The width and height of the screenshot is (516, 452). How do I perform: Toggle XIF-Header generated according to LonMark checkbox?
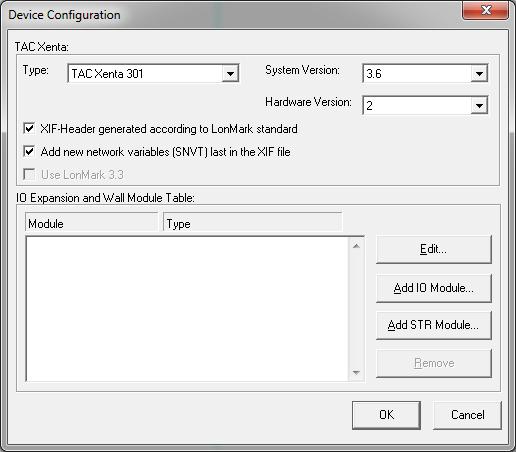click(29, 128)
